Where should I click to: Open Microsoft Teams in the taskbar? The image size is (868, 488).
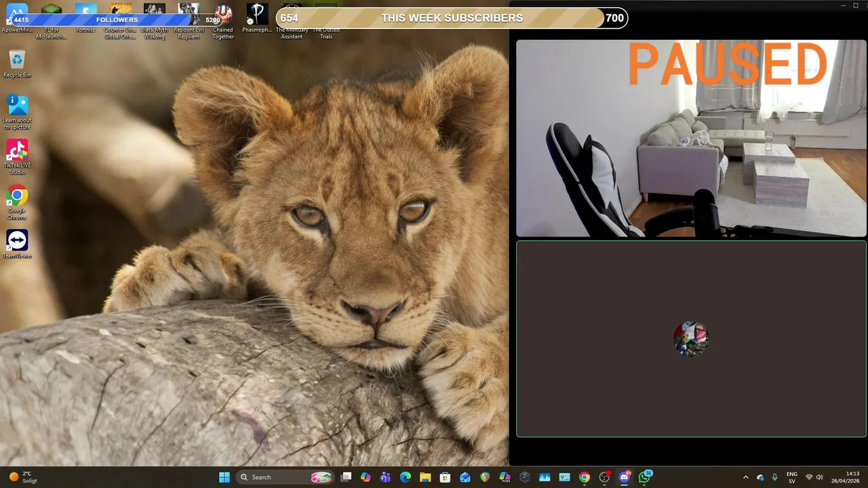385,477
